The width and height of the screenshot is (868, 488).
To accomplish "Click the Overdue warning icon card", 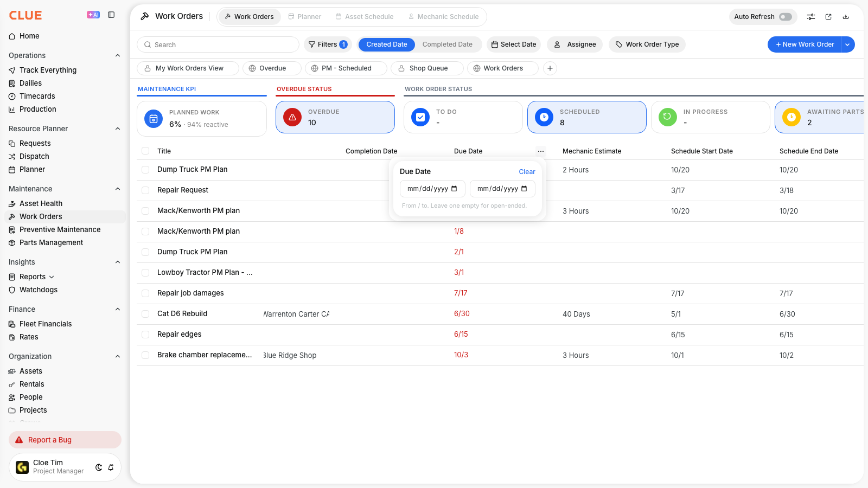I will tap(335, 117).
